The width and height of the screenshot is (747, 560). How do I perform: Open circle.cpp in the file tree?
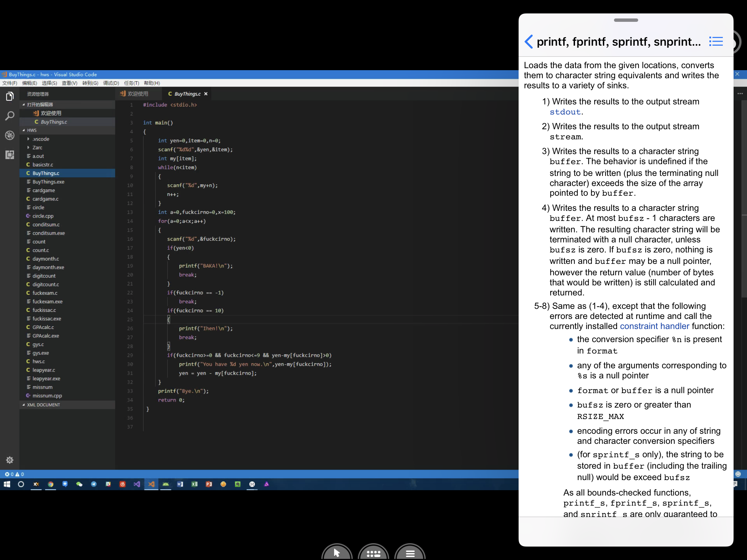click(x=68, y=216)
